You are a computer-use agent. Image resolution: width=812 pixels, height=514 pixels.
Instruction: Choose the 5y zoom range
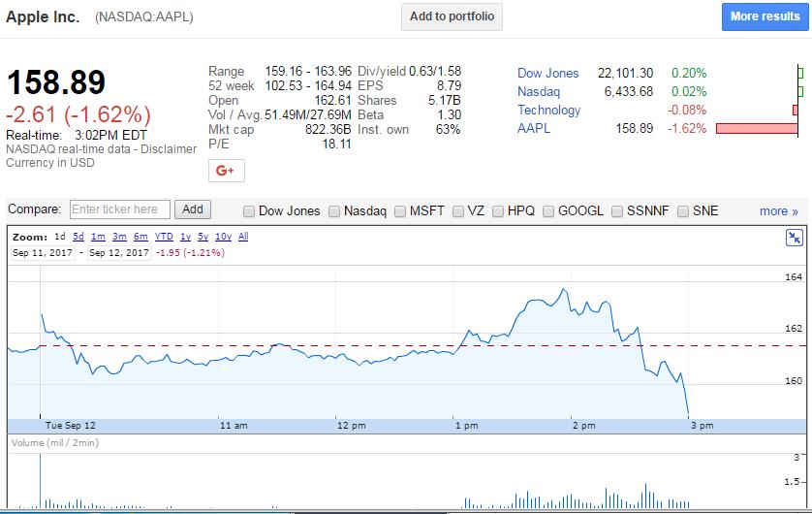[x=203, y=237]
